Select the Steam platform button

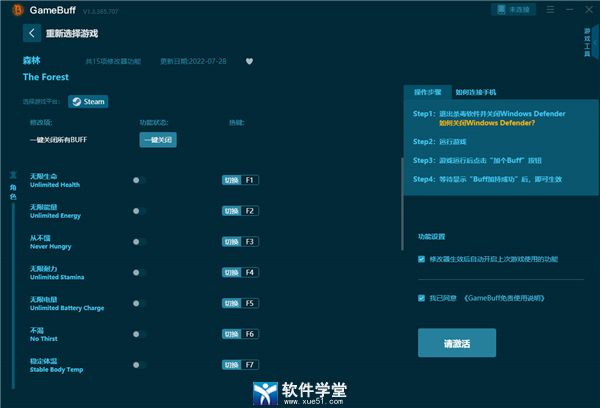click(88, 101)
